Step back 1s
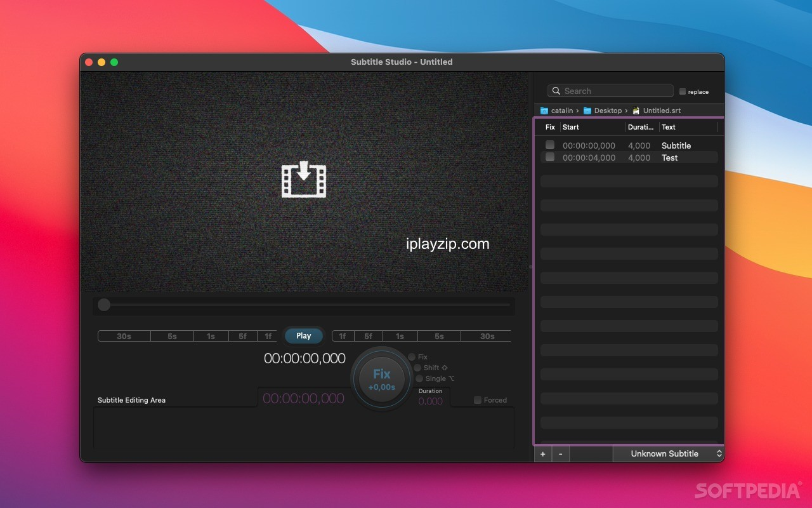 click(211, 337)
